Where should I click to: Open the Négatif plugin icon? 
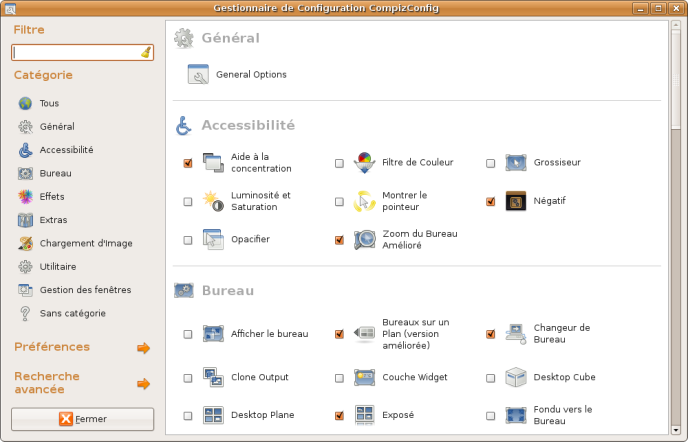[516, 201]
